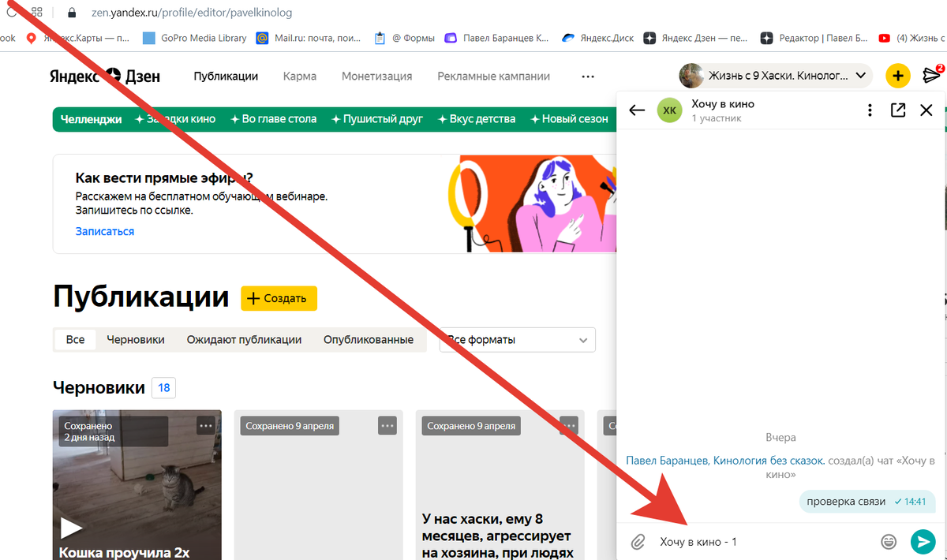Attach a file with the paperclip icon
The image size is (947, 560).
(638, 541)
